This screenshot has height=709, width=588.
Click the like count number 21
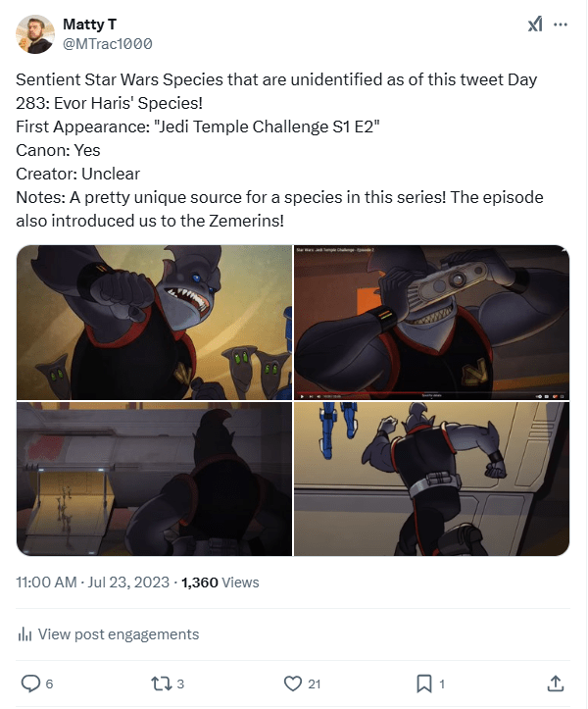tap(315, 684)
